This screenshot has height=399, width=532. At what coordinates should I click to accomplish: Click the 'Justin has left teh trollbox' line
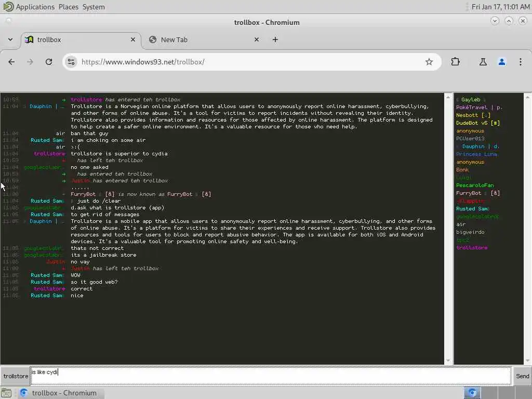coord(115,269)
